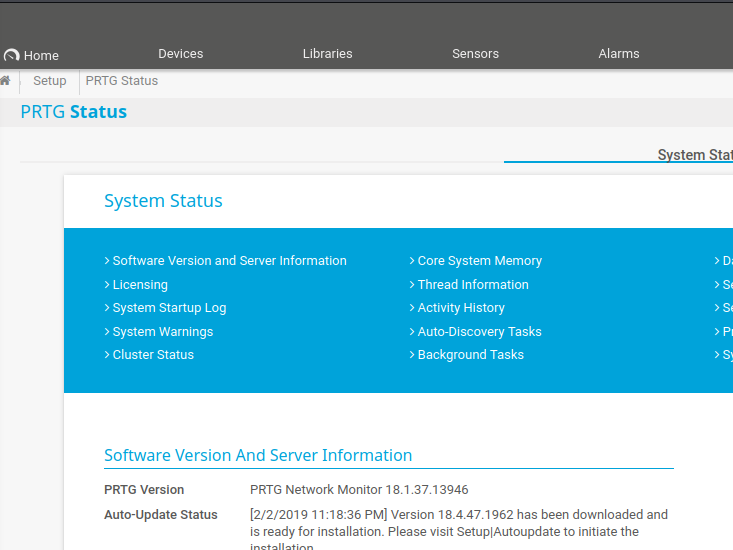This screenshot has width=733, height=550.
Task: Go to Setup breadcrumb
Action: (49, 81)
